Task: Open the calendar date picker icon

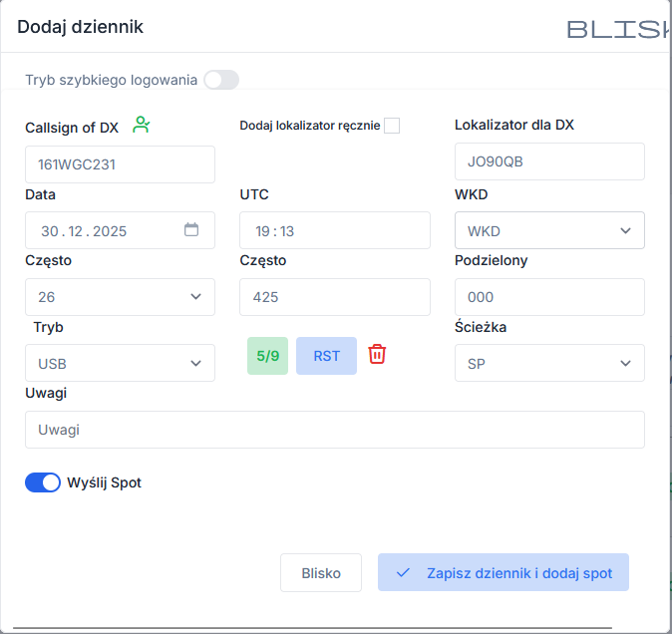Action: coord(191,229)
